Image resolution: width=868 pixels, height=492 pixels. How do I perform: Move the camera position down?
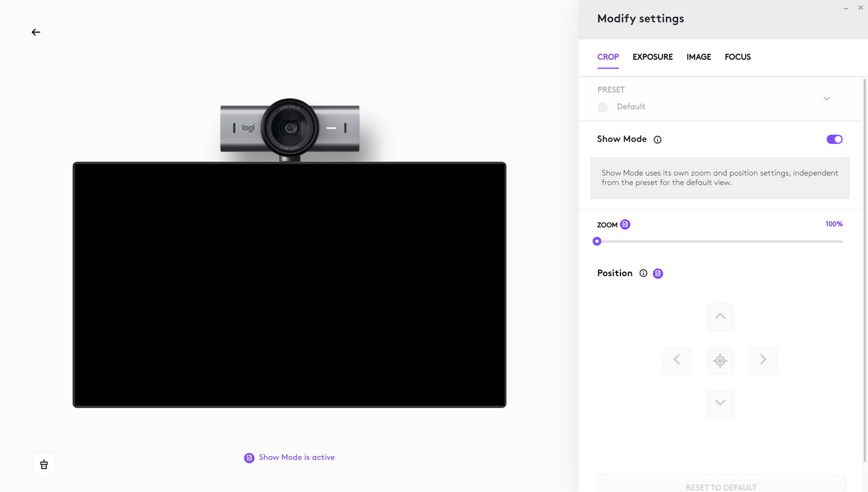point(720,404)
